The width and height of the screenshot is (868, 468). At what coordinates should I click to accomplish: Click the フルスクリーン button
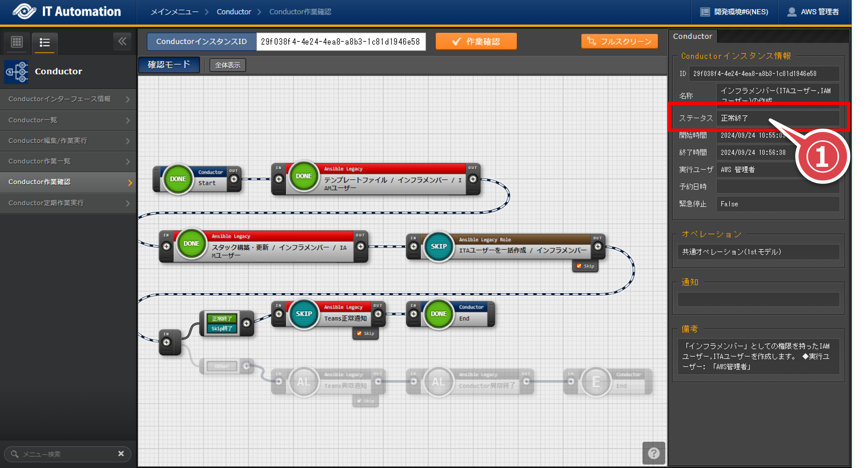(x=619, y=42)
